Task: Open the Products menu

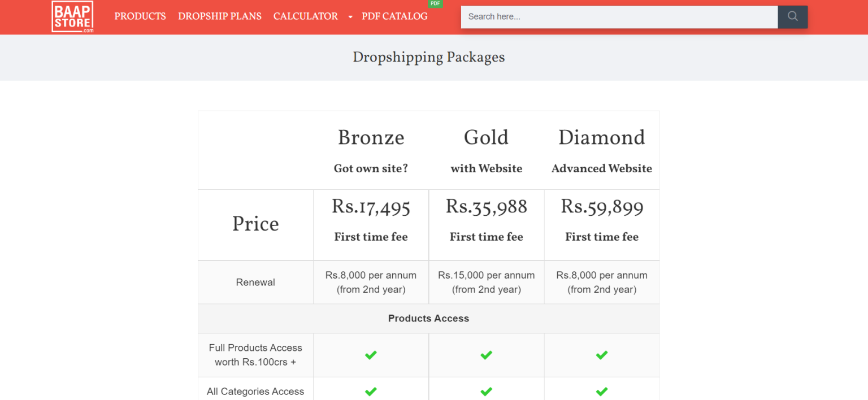Action: pyautogui.click(x=140, y=16)
